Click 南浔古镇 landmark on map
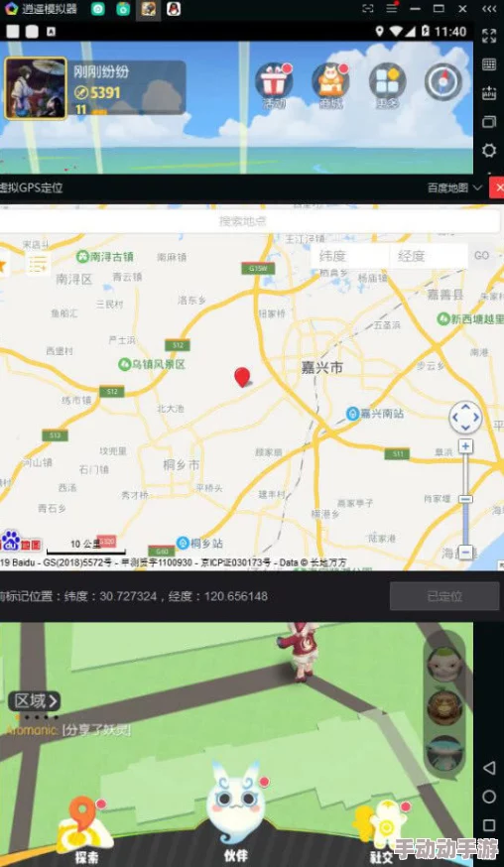Viewport: 504px width, 867px height. (x=104, y=257)
